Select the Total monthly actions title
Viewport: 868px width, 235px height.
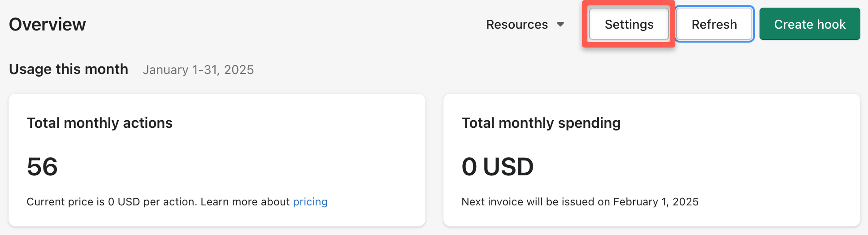(100, 123)
